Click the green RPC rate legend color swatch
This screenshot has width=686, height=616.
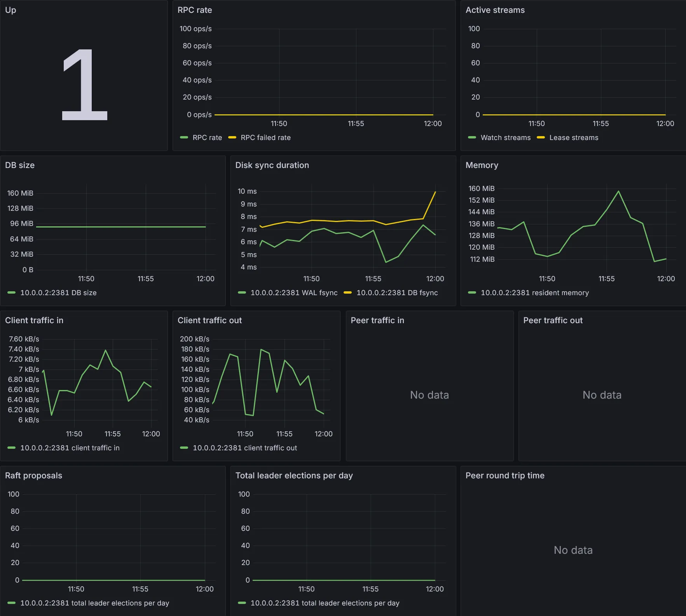click(x=184, y=137)
